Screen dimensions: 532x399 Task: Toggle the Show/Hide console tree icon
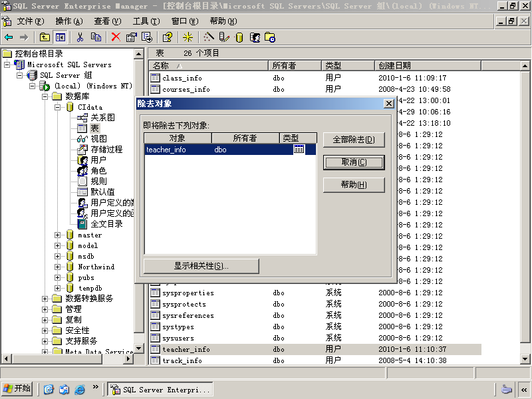(61, 37)
